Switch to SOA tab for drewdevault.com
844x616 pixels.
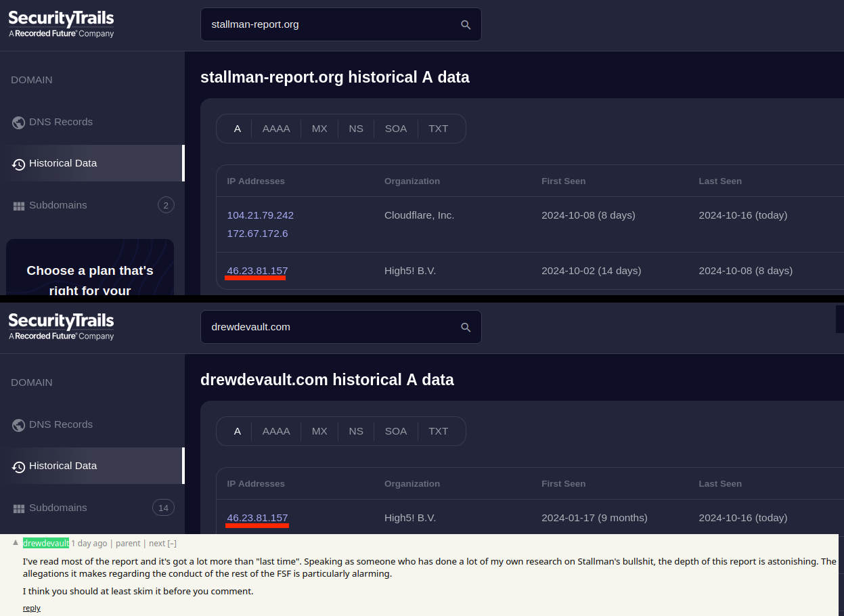(396, 431)
